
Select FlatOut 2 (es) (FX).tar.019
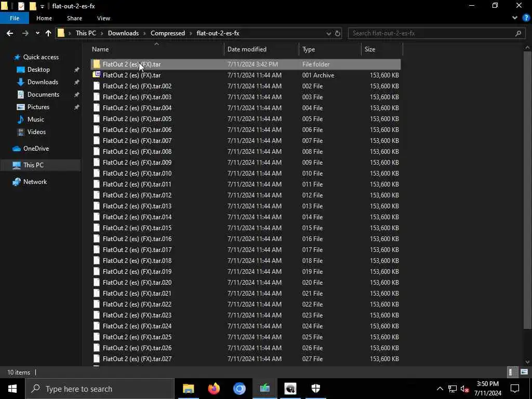coord(246,271)
